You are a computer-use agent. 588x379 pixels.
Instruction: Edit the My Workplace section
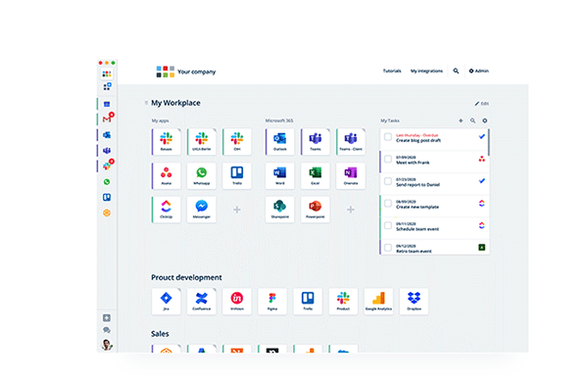[482, 104]
